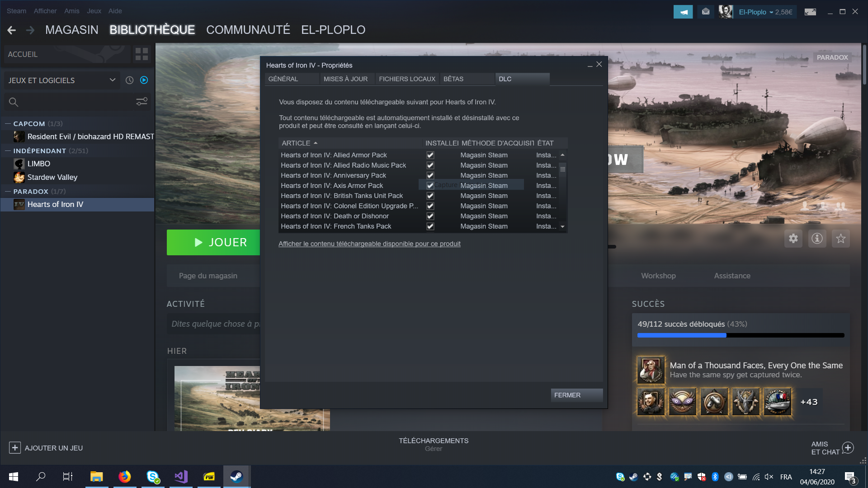Image resolution: width=868 pixels, height=488 pixels.
Task: Open the advanced filter sliders icon
Action: 142,102
